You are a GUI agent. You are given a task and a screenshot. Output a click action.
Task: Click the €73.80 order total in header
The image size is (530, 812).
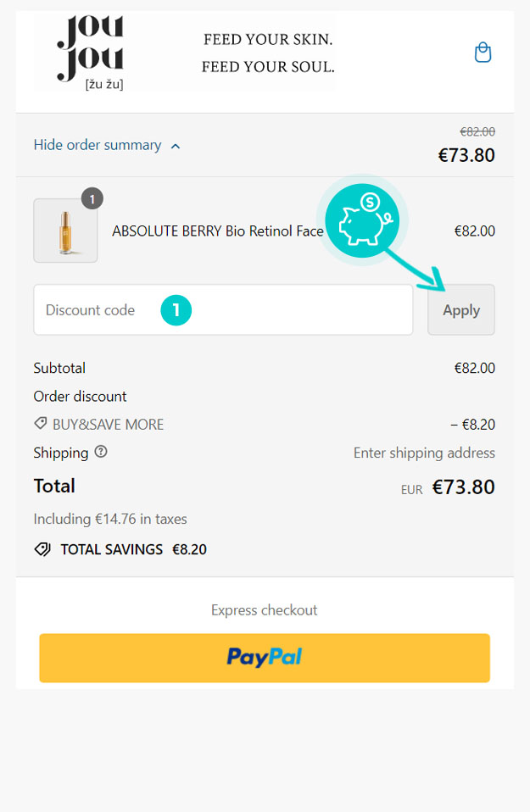(x=466, y=155)
